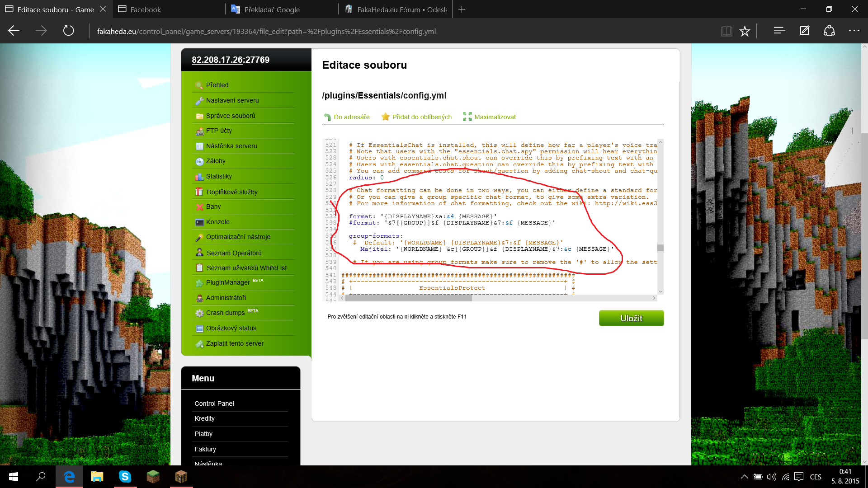Image resolution: width=868 pixels, height=488 pixels.
Task: Open Edge more actions menu
Action: pos(854,31)
